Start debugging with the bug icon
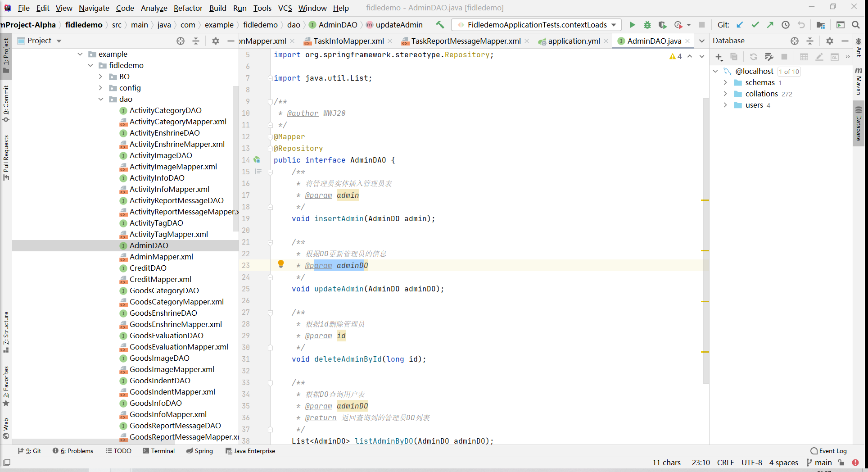 tap(647, 25)
